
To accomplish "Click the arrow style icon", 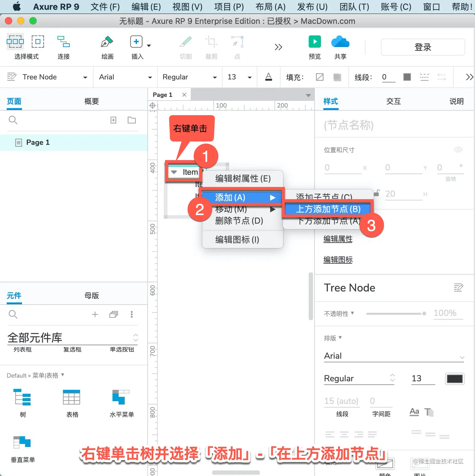I will (x=442, y=77).
